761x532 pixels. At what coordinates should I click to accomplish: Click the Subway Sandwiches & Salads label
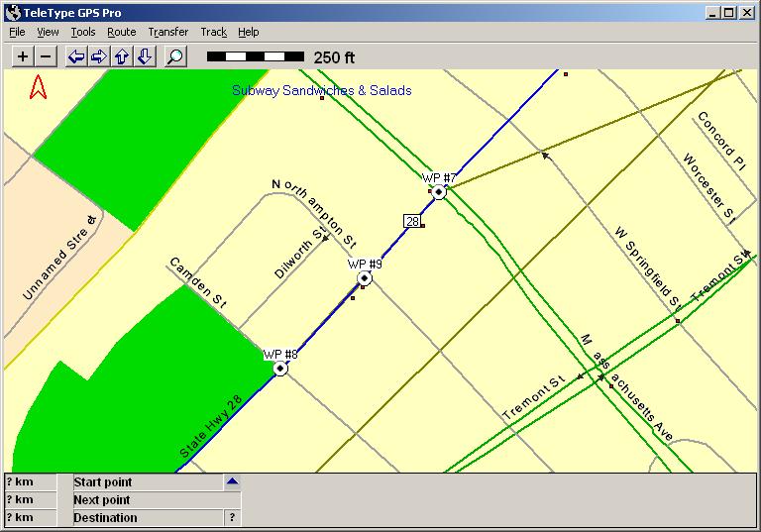pos(321,90)
